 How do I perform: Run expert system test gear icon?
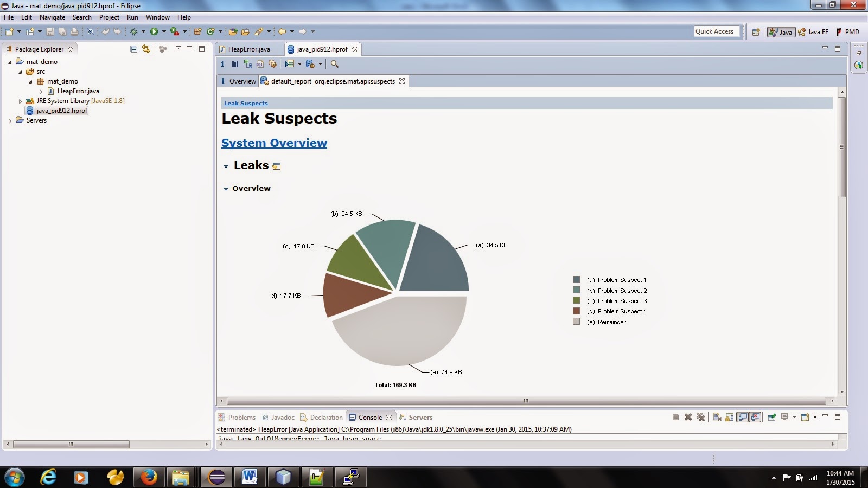click(x=272, y=64)
